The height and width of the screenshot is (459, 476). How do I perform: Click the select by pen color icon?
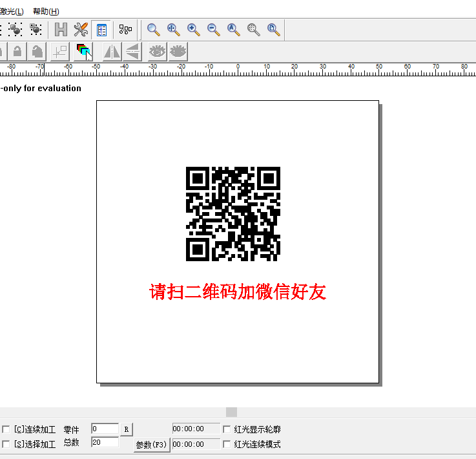click(83, 51)
